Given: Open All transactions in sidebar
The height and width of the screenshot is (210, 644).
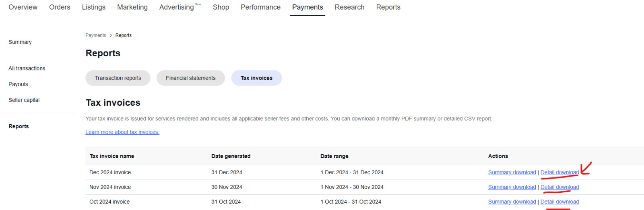Looking at the screenshot, I should (x=27, y=68).
